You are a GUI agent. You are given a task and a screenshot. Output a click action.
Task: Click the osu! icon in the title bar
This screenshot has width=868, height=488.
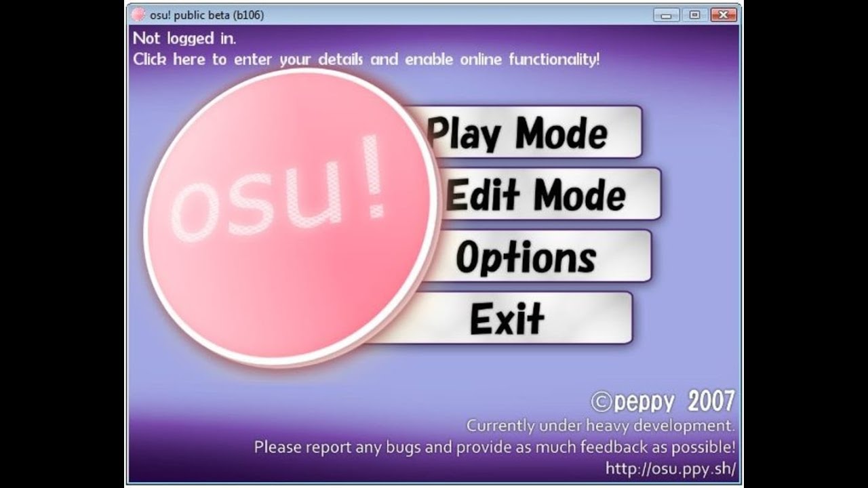point(138,14)
